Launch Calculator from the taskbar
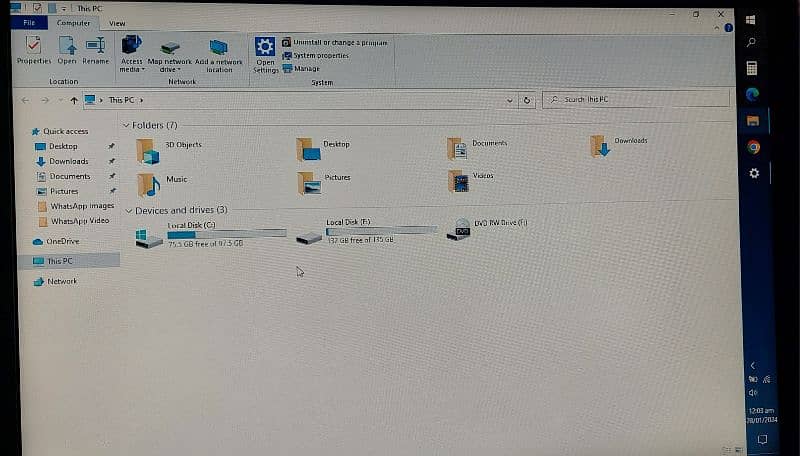 752,68
